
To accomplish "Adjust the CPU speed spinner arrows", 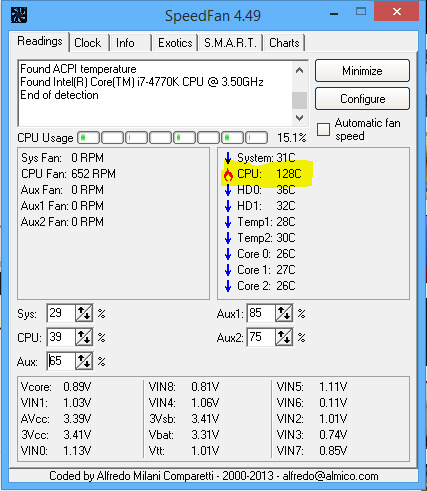I will pos(84,337).
